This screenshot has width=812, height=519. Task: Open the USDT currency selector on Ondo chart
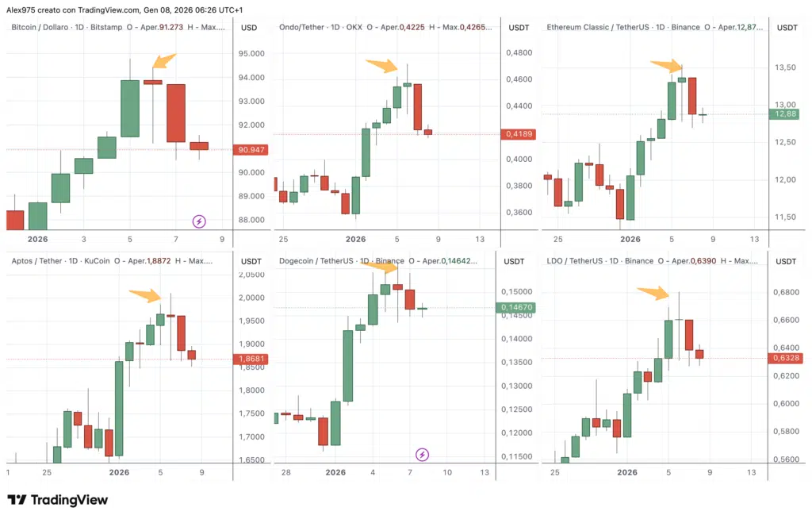[x=518, y=28]
